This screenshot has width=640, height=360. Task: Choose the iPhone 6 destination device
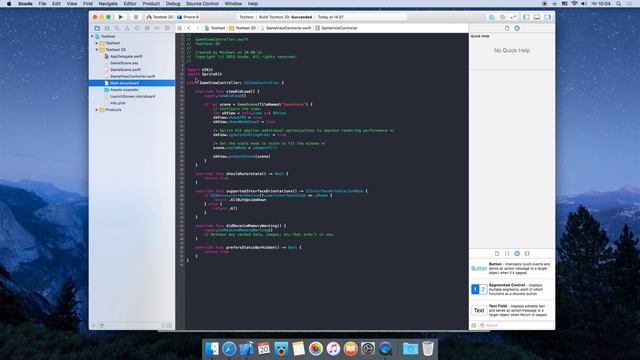(x=188, y=17)
